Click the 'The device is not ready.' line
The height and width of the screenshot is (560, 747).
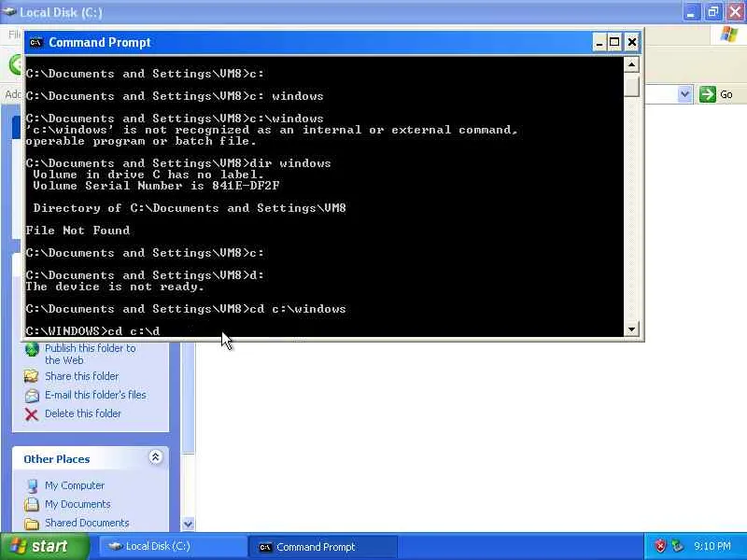(x=115, y=287)
